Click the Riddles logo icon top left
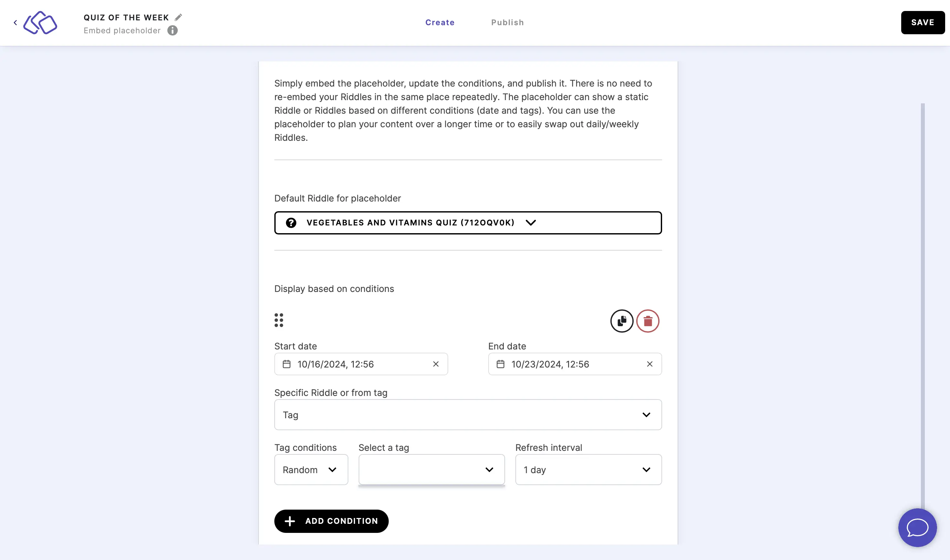The height and width of the screenshot is (560, 950). pos(40,23)
